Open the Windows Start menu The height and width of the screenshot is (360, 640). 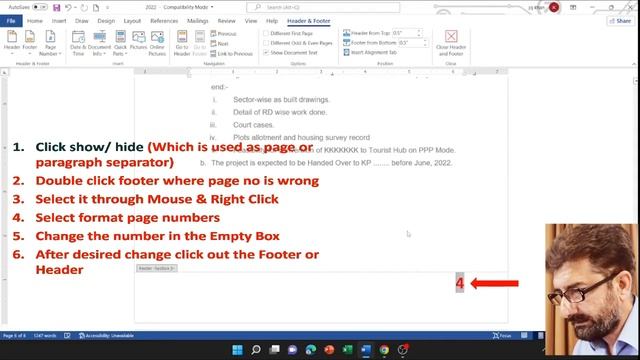[237, 350]
